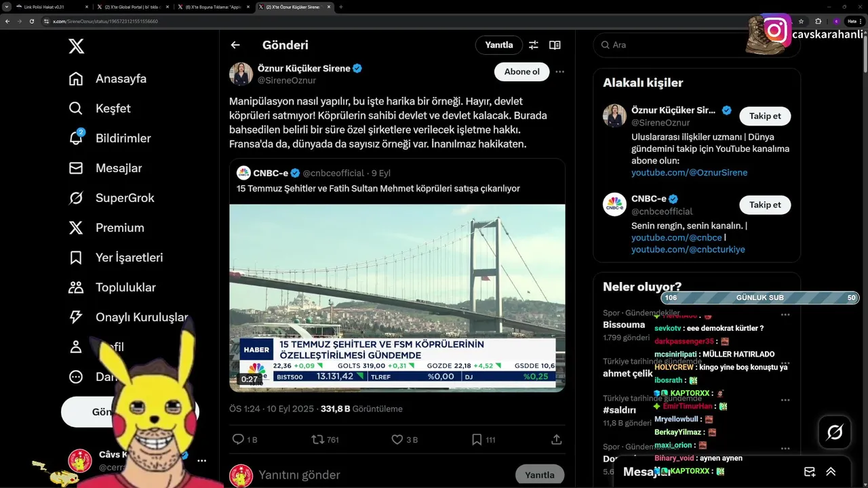Open account switcher three dots
The height and width of the screenshot is (488, 868).
point(201,461)
